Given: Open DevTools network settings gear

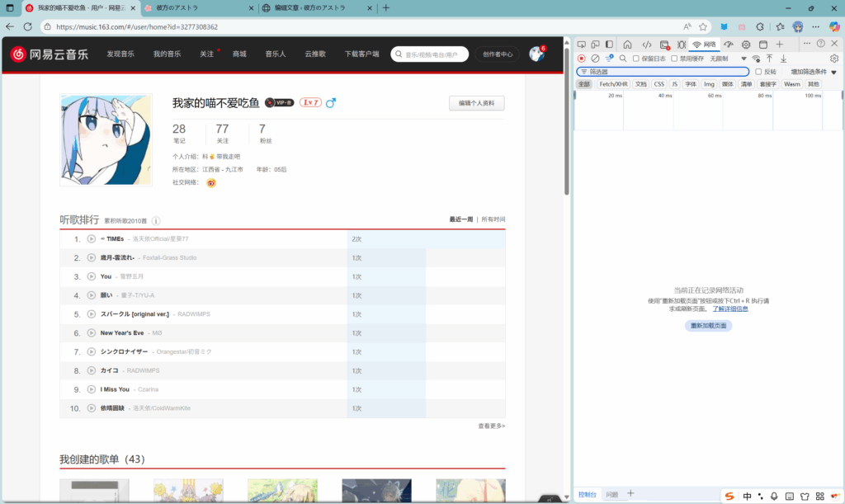Looking at the screenshot, I should (834, 59).
